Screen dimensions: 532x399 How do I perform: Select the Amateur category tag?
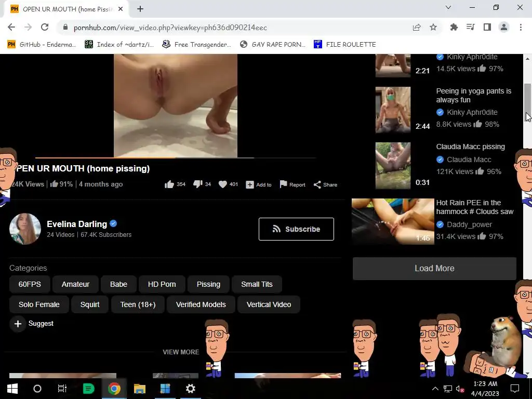[75, 284]
